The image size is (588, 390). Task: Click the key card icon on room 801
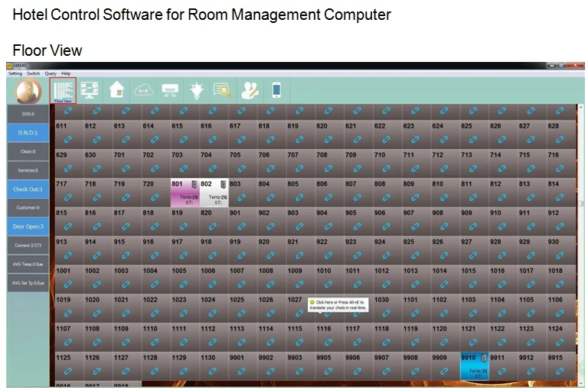(x=194, y=184)
